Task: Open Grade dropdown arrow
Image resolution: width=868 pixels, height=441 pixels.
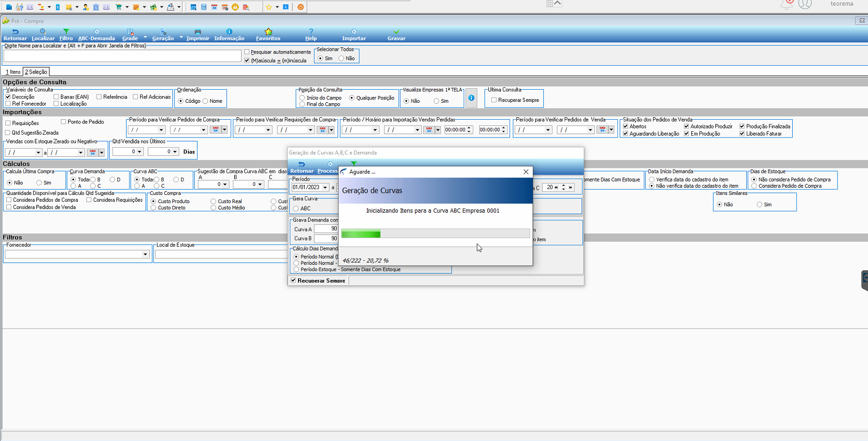Action: (x=145, y=37)
